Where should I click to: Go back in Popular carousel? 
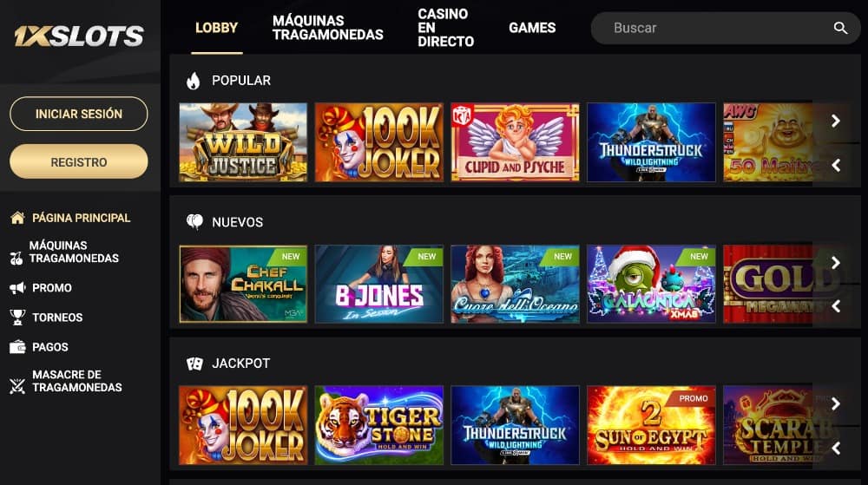click(835, 165)
